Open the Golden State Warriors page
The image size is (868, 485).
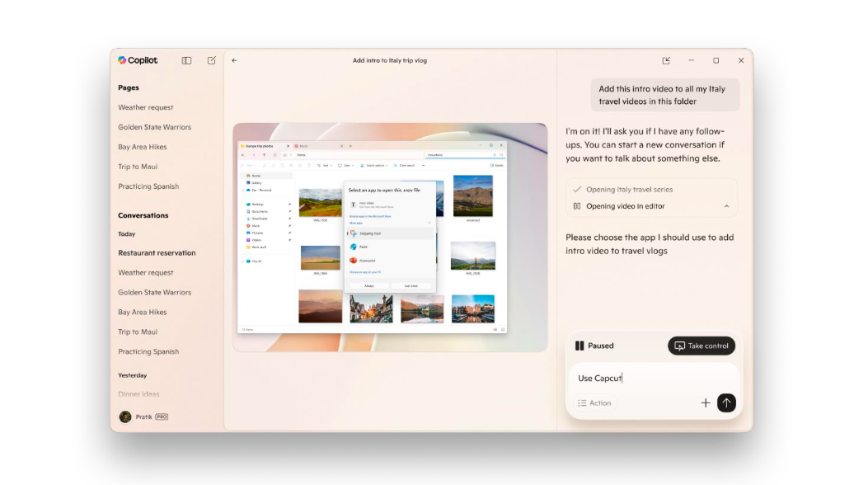tap(154, 127)
